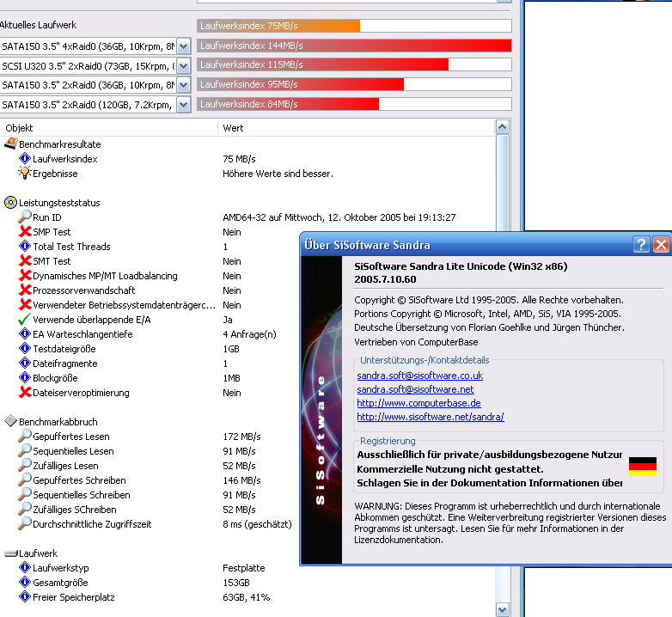Click the red Laufwerksindex 144MB/s bar
This screenshot has height=617, width=672.
point(354,46)
